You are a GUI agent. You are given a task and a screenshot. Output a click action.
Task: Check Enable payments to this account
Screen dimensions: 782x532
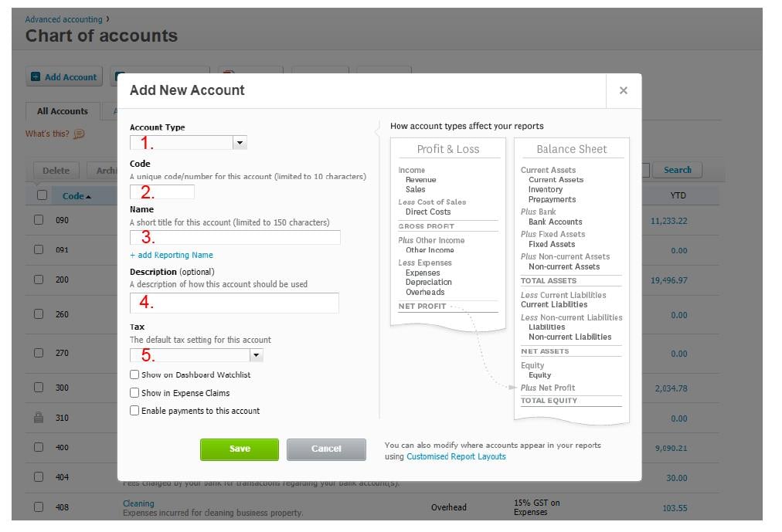[135, 411]
